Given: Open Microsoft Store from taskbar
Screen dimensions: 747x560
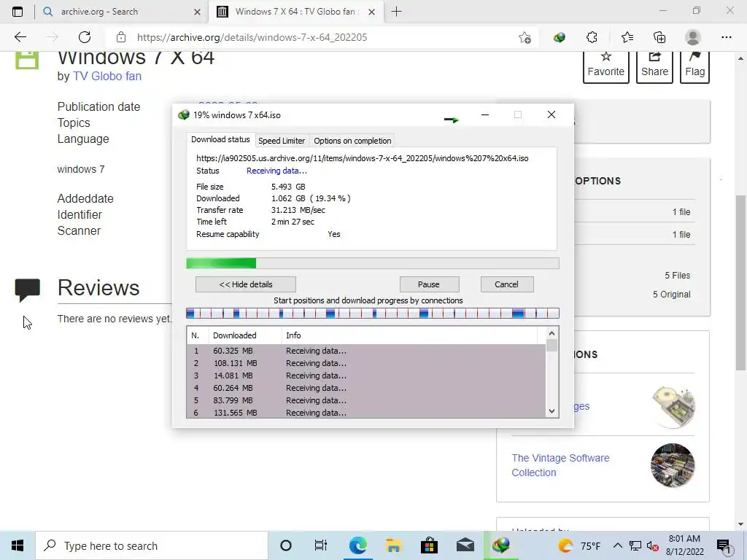Looking at the screenshot, I should point(429,545).
